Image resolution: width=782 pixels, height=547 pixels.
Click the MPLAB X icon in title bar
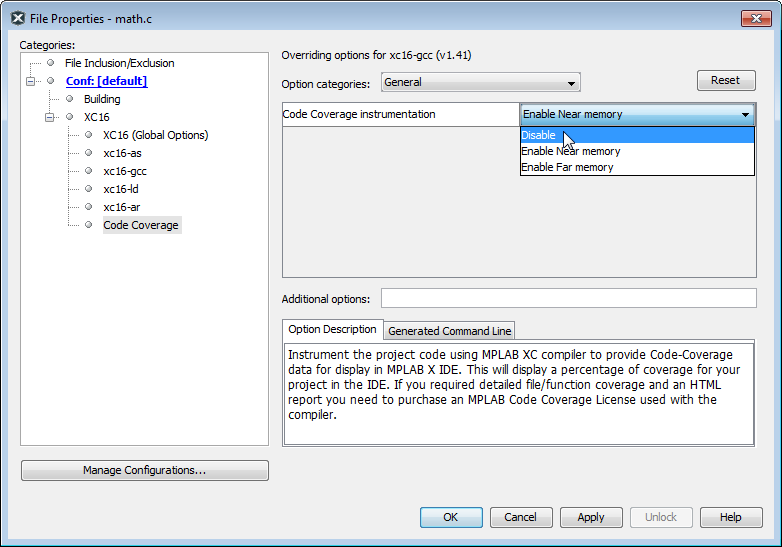pyautogui.click(x=17, y=18)
